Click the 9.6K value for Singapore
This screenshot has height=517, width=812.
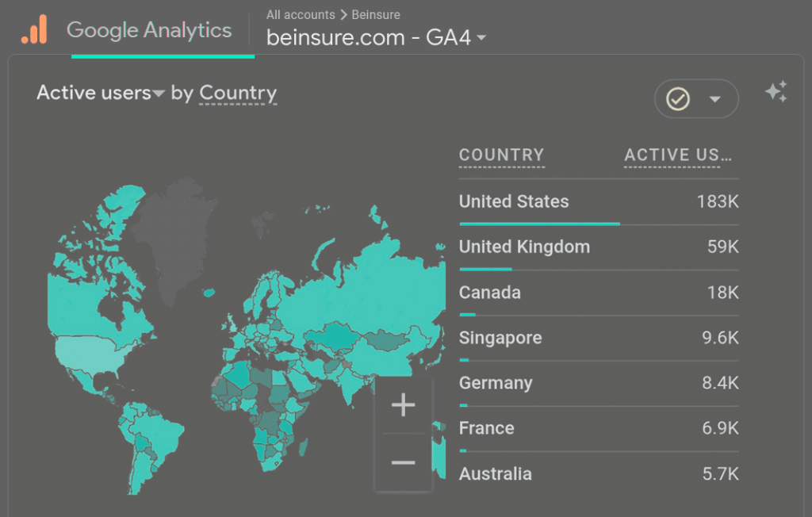pyautogui.click(x=720, y=338)
